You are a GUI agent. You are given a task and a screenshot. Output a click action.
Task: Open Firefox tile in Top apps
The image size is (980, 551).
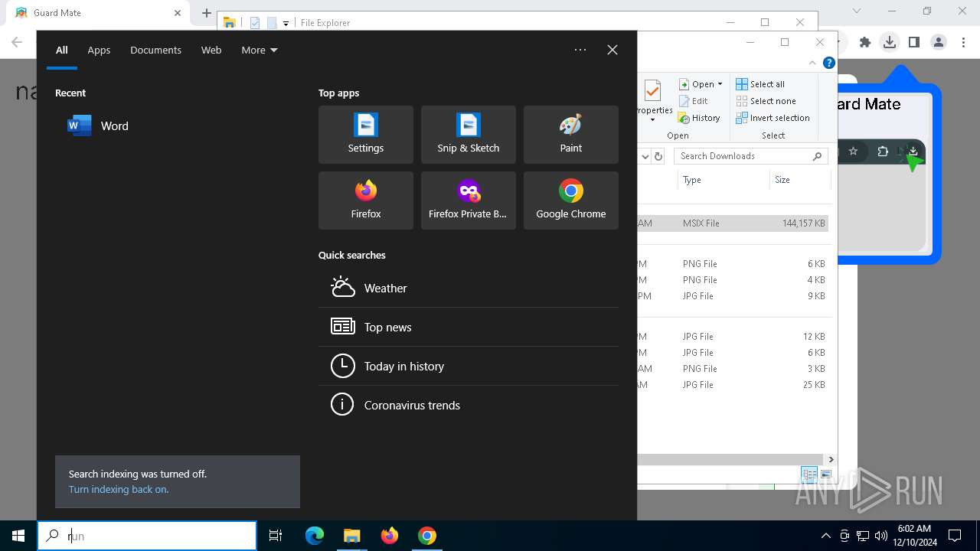366,201
